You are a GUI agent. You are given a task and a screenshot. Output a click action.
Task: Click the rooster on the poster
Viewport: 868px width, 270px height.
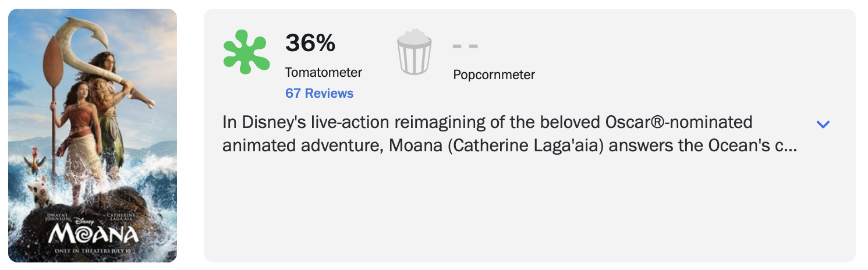point(33,161)
